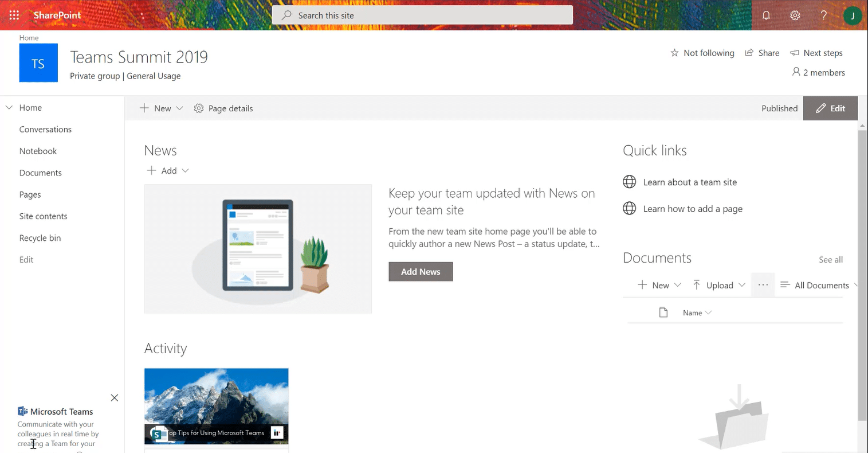Click the General Usage label
Screen dimensions: 868x453
pyautogui.click(x=154, y=76)
